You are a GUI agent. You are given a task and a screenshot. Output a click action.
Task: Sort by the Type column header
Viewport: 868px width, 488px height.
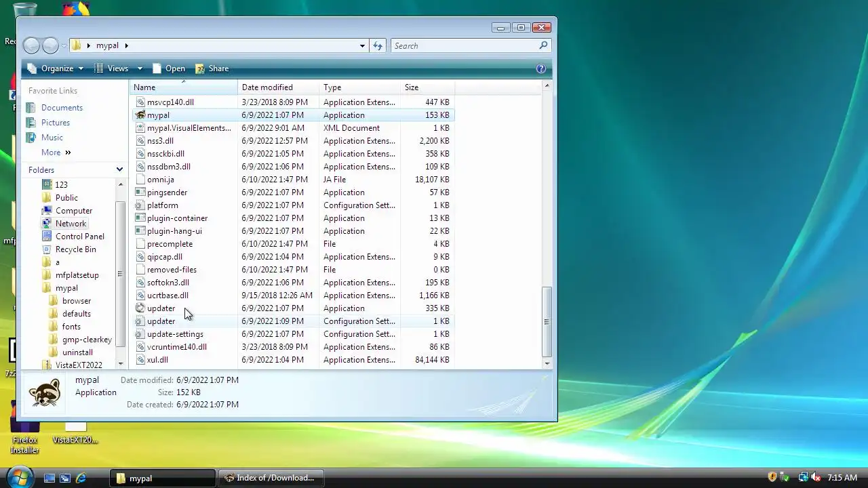tap(360, 87)
